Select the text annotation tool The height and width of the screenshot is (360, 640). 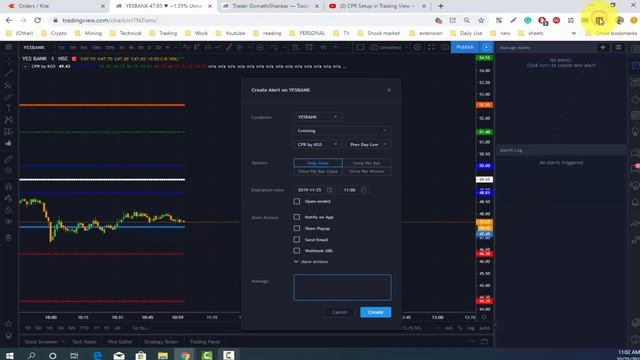[9, 108]
